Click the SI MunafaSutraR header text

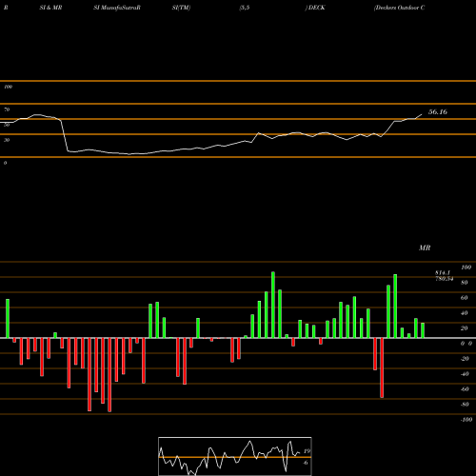click(117, 8)
